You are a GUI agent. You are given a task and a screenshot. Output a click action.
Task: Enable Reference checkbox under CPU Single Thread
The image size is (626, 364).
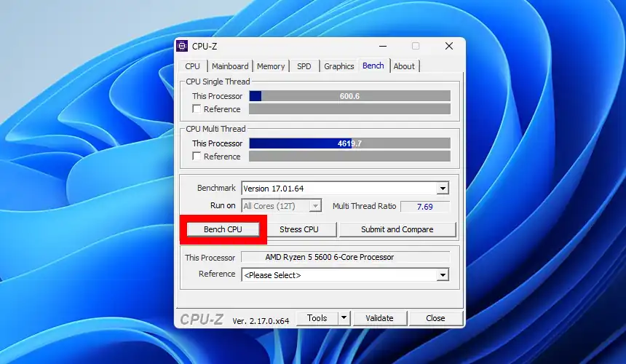click(x=197, y=109)
